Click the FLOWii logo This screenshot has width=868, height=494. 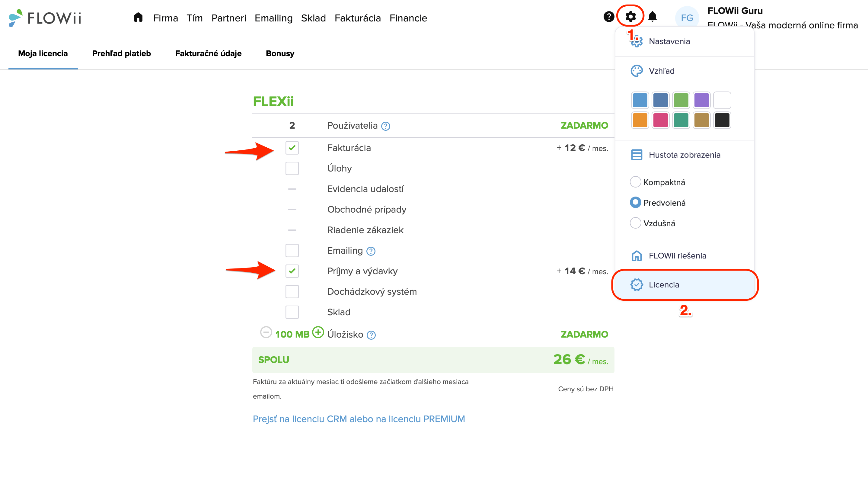tap(45, 18)
